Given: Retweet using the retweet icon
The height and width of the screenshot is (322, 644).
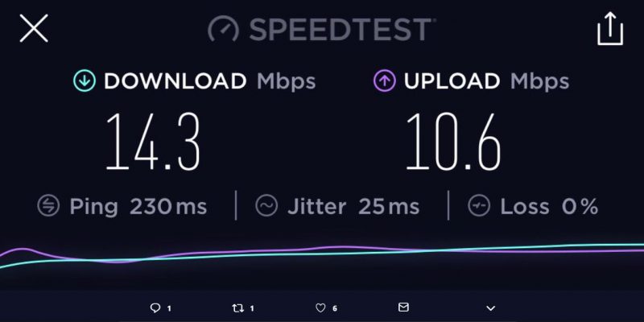Looking at the screenshot, I should (237, 308).
